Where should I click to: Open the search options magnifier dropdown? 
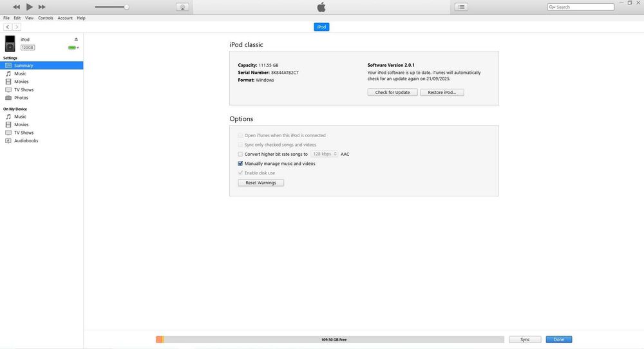click(x=552, y=7)
